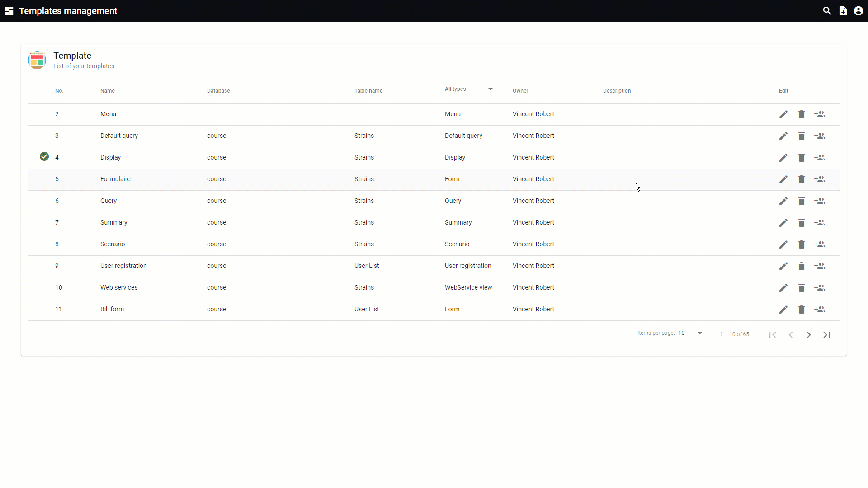Open the All types filter dropdown
The image size is (868, 488).
click(x=468, y=89)
